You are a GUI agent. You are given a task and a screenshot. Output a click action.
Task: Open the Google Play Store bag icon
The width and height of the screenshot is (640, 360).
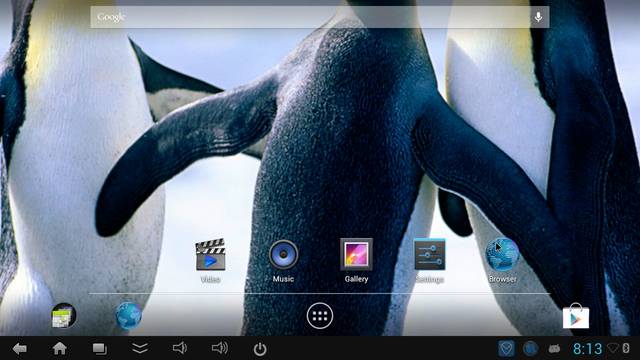click(576, 316)
